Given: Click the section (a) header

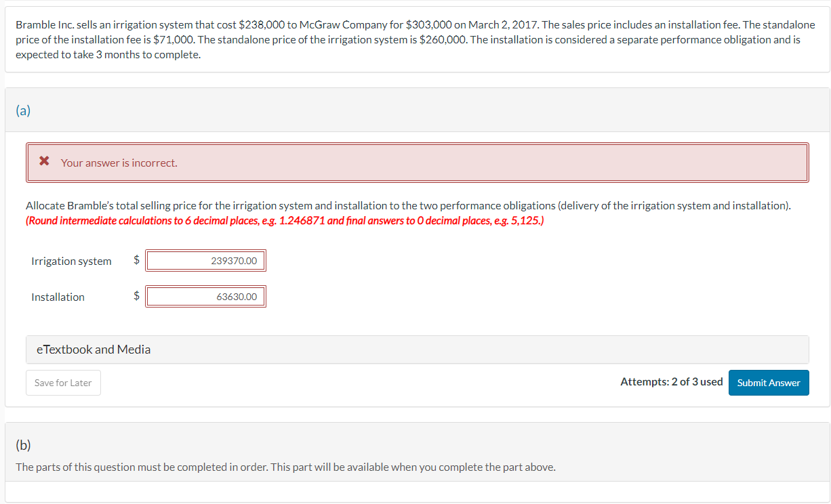Looking at the screenshot, I should coord(23,110).
